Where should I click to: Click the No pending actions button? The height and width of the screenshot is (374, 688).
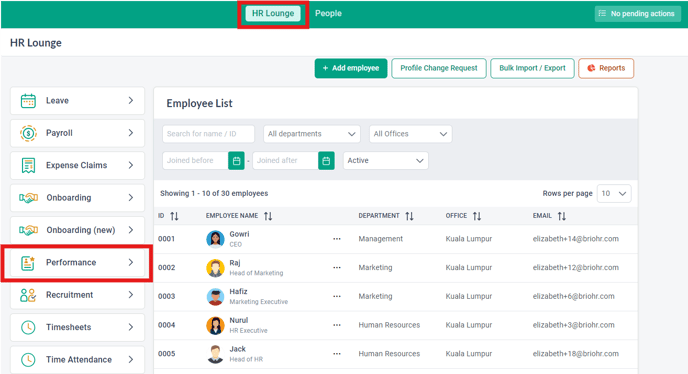coord(638,14)
